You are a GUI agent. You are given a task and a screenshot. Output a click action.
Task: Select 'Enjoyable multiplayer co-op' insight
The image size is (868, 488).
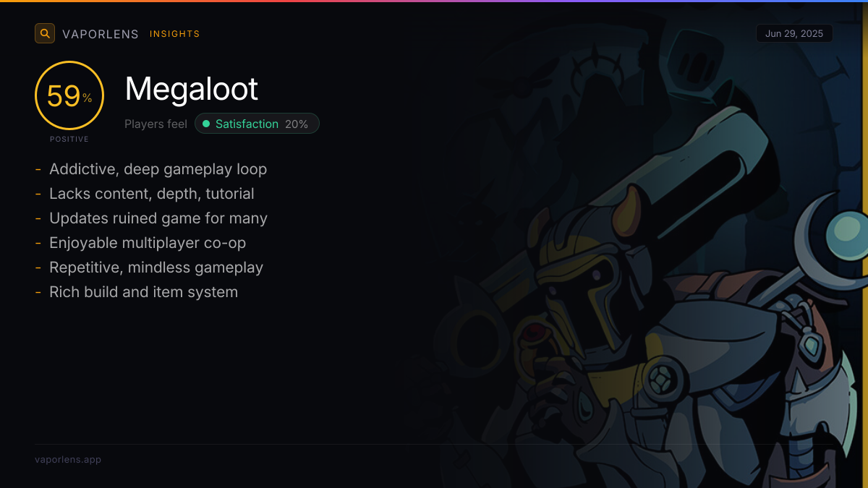148,243
